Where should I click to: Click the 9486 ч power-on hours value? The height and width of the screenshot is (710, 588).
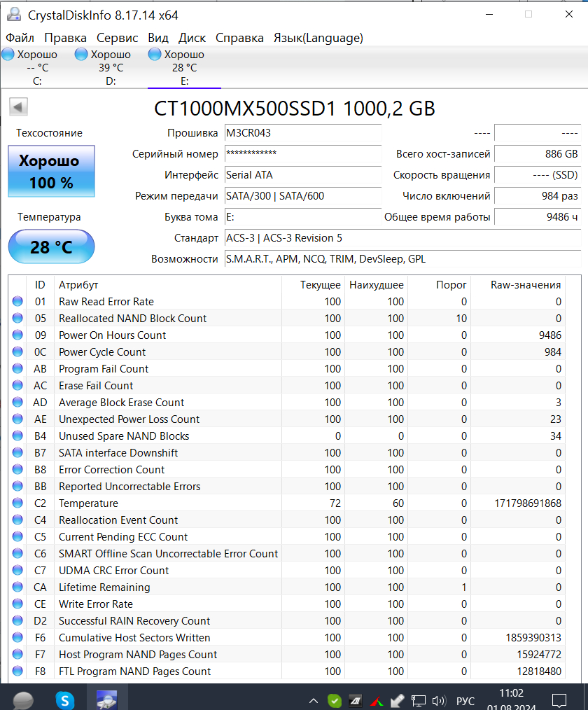tap(538, 217)
